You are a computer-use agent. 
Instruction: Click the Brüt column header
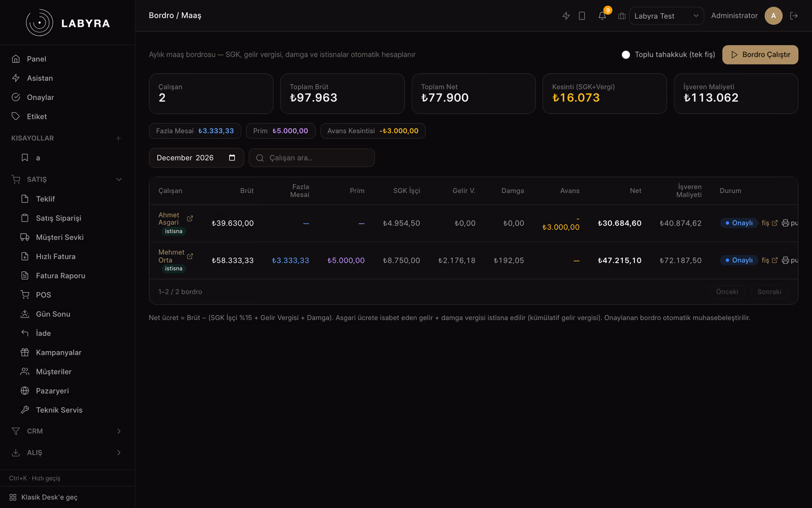pyautogui.click(x=247, y=190)
